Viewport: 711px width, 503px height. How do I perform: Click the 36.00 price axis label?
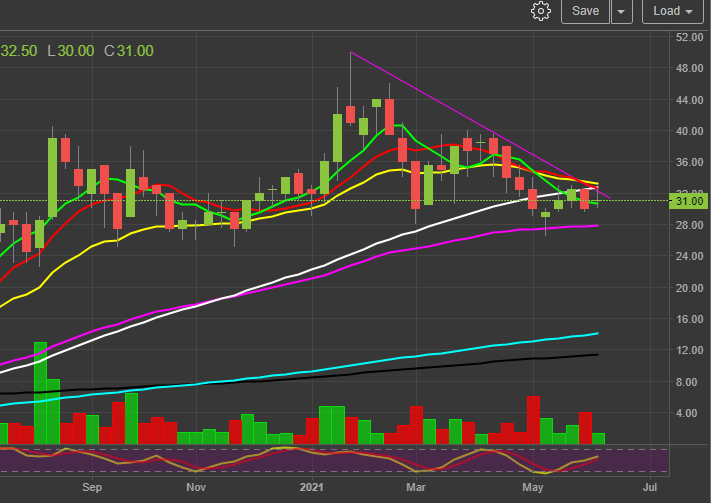click(689, 162)
